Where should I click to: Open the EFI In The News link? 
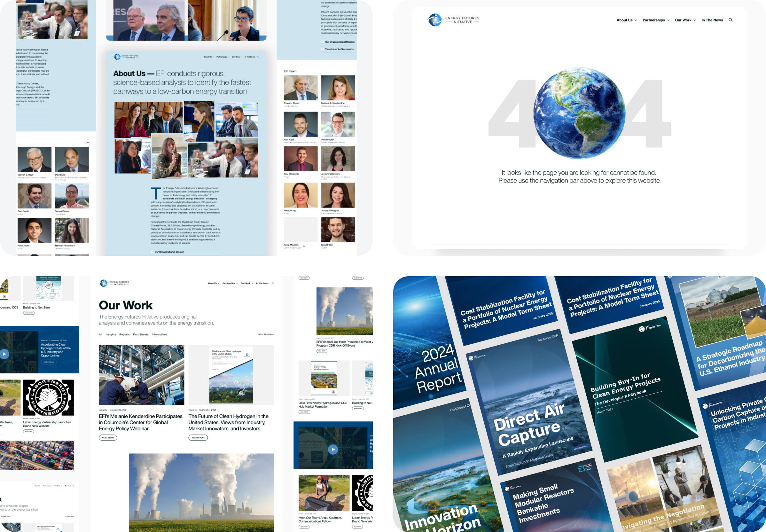[x=266, y=335]
